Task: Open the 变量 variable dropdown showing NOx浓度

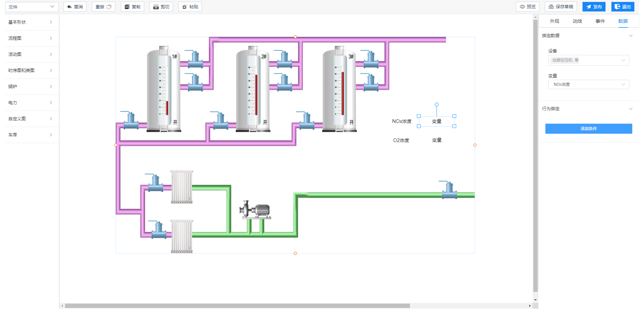Action: click(589, 84)
